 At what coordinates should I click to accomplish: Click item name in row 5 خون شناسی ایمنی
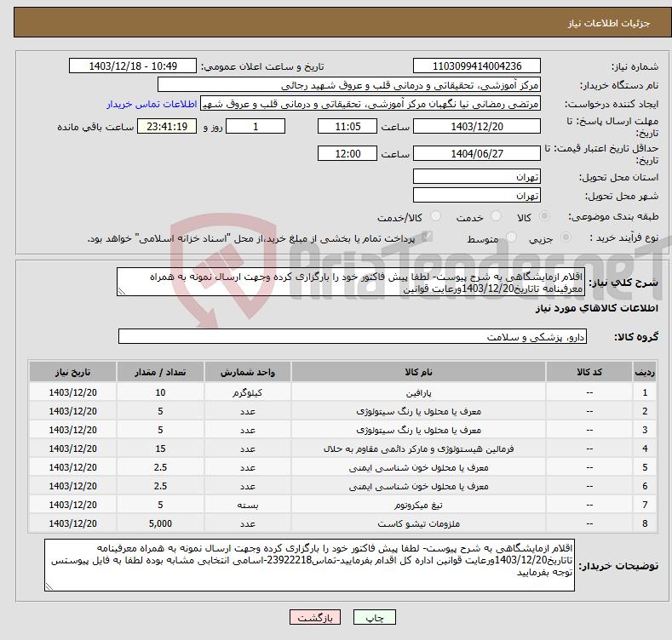[x=418, y=467]
